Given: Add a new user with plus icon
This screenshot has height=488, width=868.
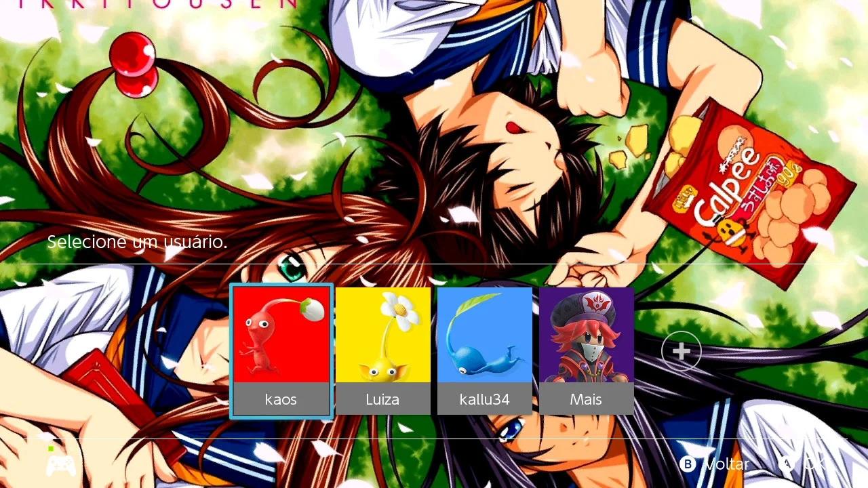Looking at the screenshot, I should click(x=682, y=351).
